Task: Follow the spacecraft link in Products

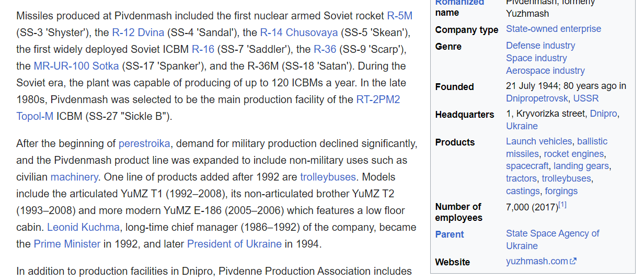Action: 527,166
